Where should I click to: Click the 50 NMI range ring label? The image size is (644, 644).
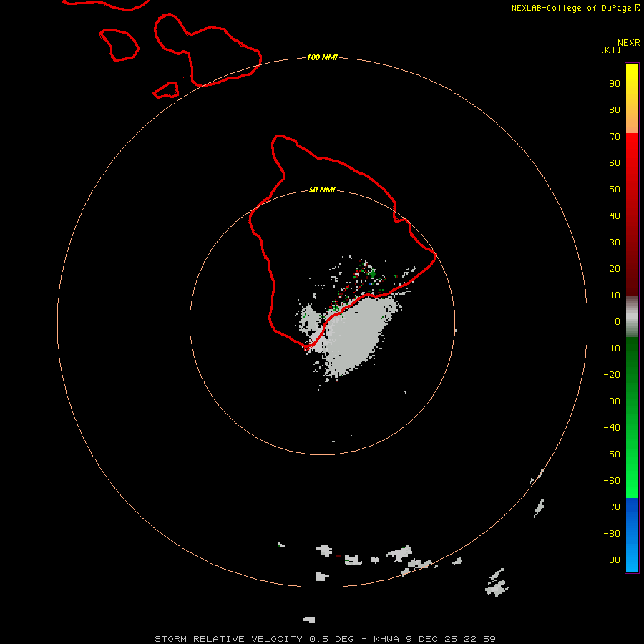tap(322, 190)
